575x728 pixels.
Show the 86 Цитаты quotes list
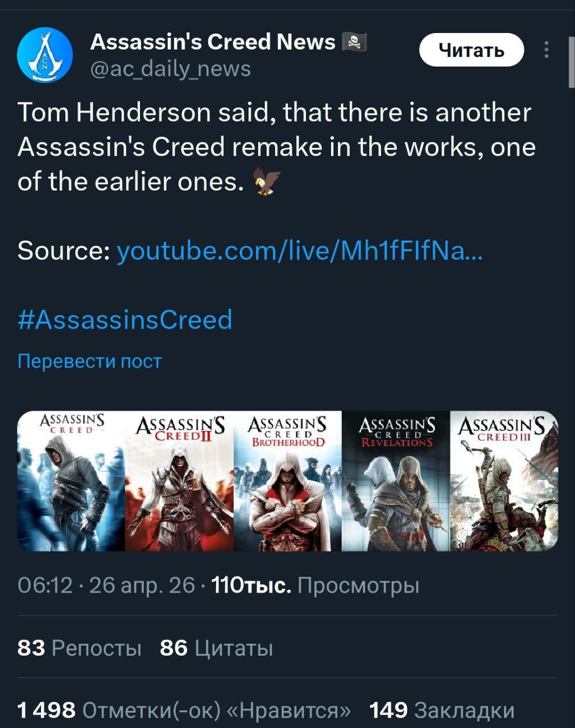point(216,647)
